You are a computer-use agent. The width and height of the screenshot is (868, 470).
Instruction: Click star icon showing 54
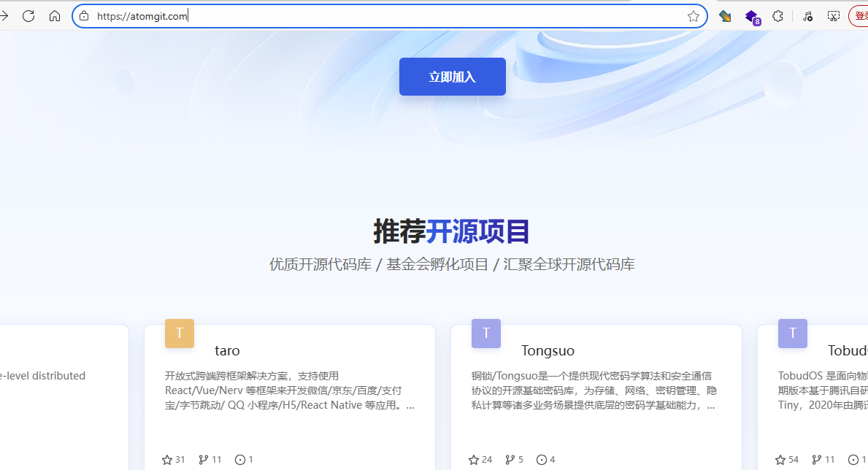coord(780,460)
